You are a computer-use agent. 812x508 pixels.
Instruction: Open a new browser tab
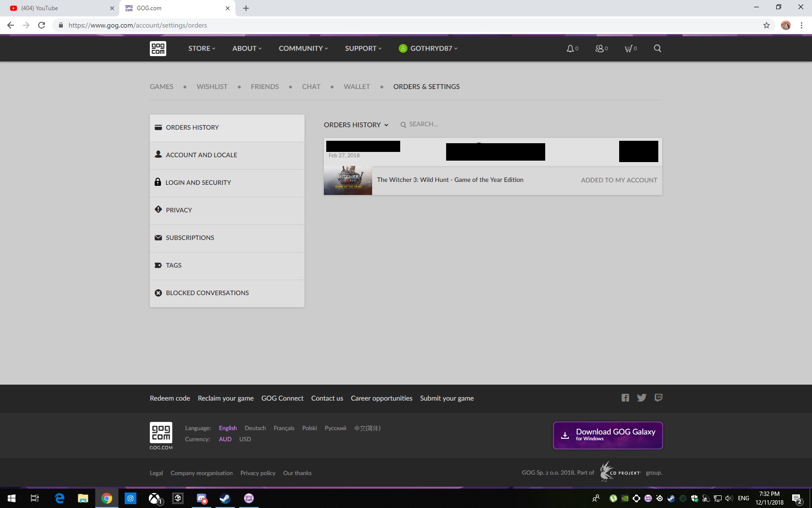tap(246, 8)
